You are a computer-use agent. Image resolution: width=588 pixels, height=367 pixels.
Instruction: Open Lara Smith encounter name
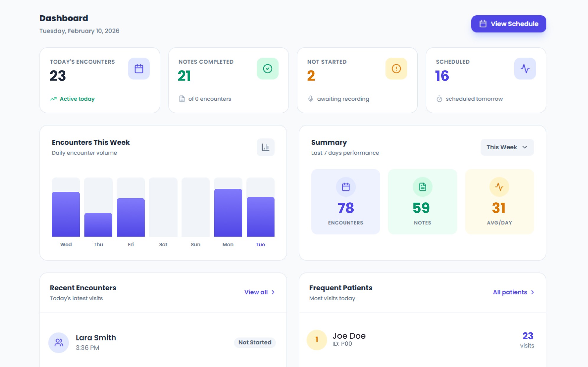pyautogui.click(x=96, y=337)
